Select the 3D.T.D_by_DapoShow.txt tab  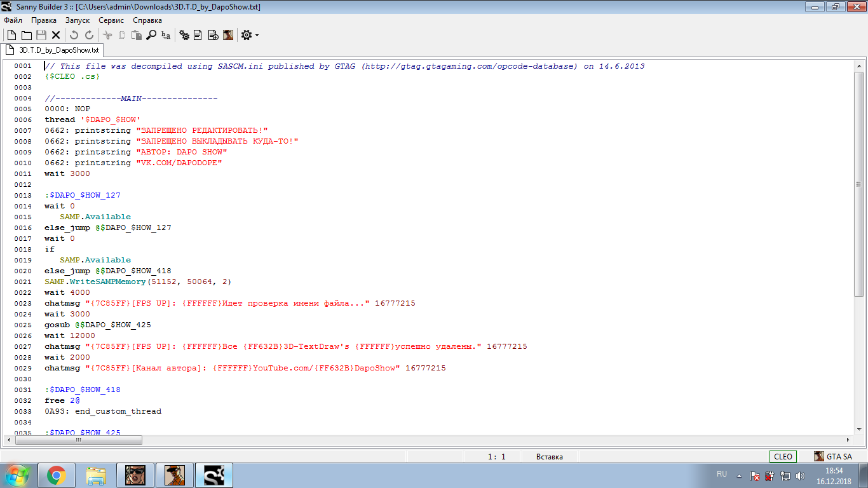click(52, 50)
